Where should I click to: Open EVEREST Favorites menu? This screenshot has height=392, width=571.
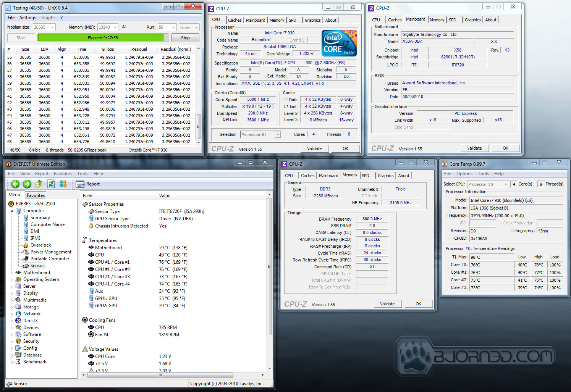click(x=63, y=174)
